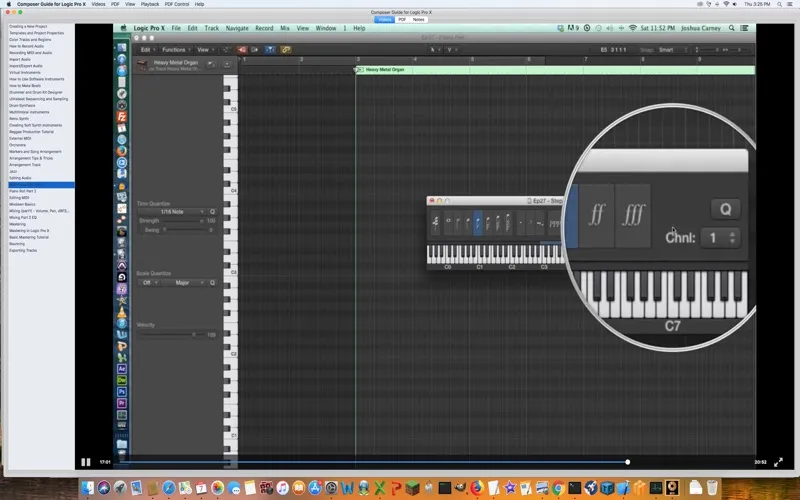Screen dimensions: 800x500
Task: Open the Major scale dropdown
Action: click(x=184, y=283)
